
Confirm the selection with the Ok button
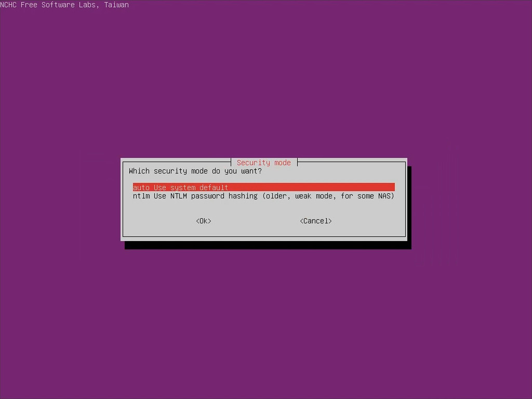pos(204,221)
